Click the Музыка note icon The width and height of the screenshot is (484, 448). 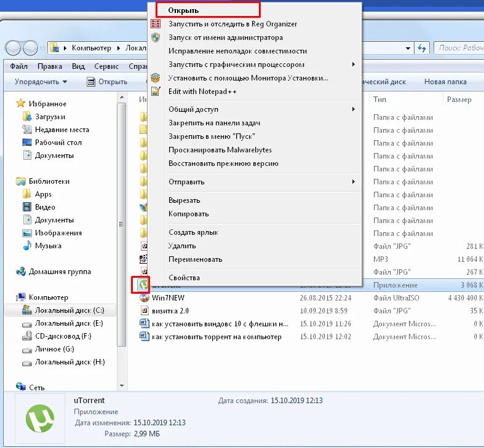coord(27,245)
